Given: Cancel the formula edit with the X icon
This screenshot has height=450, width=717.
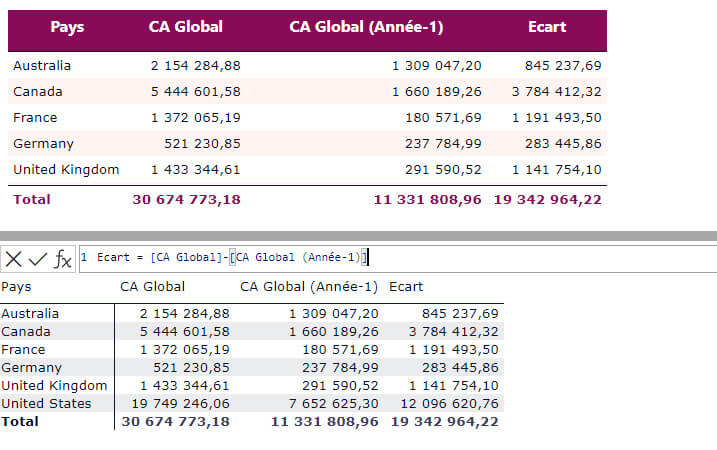Looking at the screenshot, I should tap(14, 259).
